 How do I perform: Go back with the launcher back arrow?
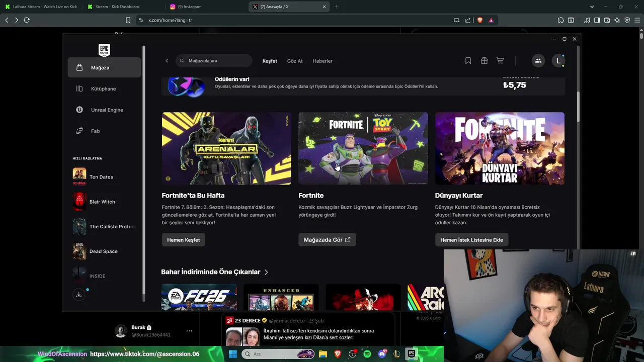(x=167, y=61)
